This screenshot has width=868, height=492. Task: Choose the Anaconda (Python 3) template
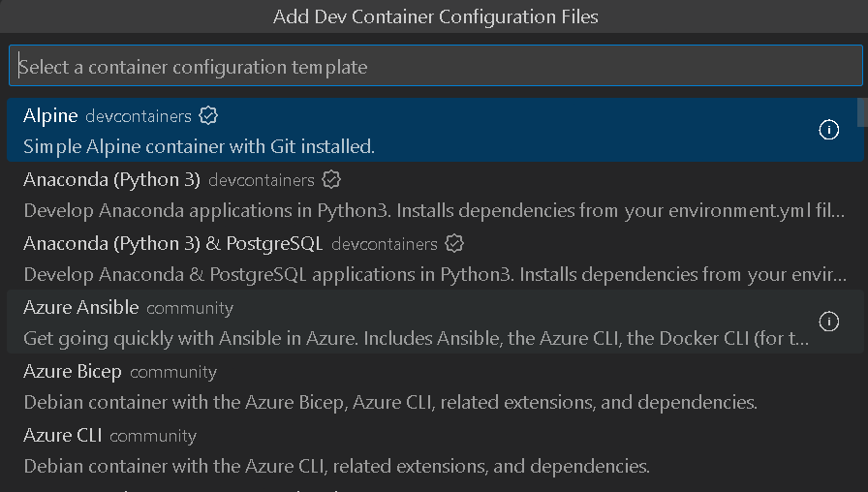111,180
